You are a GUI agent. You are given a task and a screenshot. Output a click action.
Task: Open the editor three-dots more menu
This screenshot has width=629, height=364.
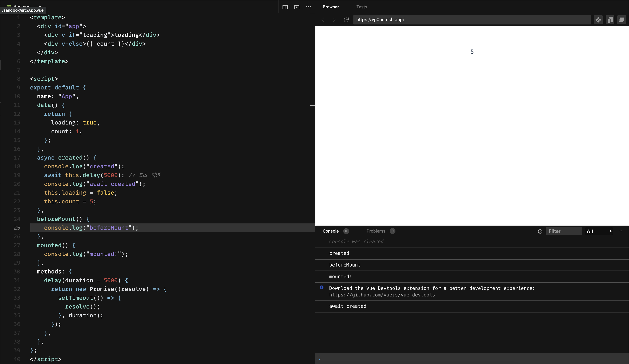[x=308, y=7]
